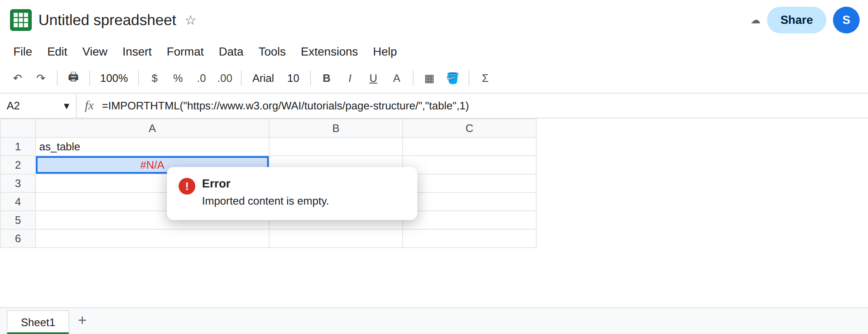Star the Untitled spreadsheet
This screenshot has height=334, width=868.
click(x=190, y=20)
